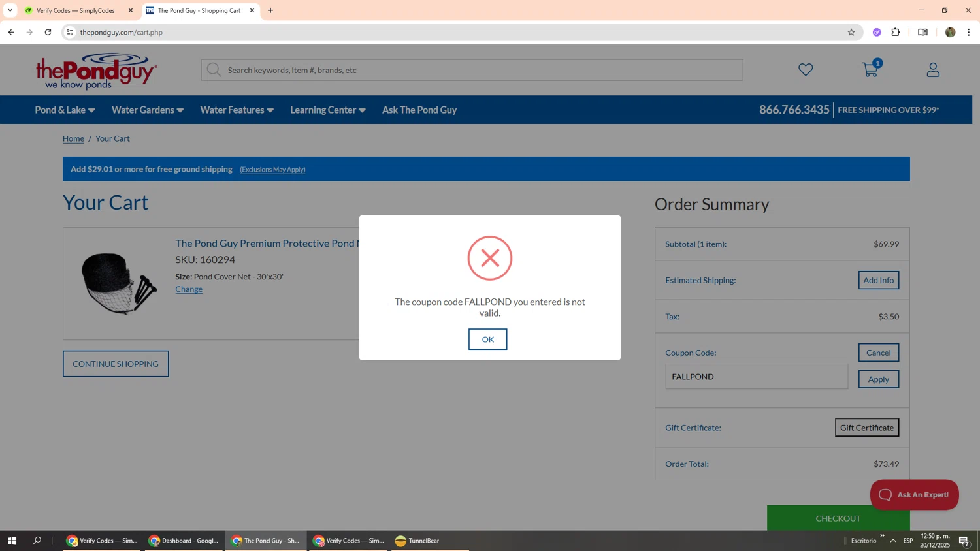980x551 pixels.
Task: Open Ask The Pond Guy menu item
Action: click(x=419, y=110)
